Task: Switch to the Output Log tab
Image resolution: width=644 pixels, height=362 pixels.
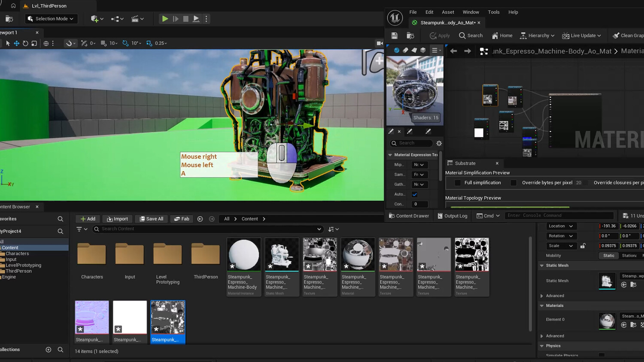Action: pos(452,216)
